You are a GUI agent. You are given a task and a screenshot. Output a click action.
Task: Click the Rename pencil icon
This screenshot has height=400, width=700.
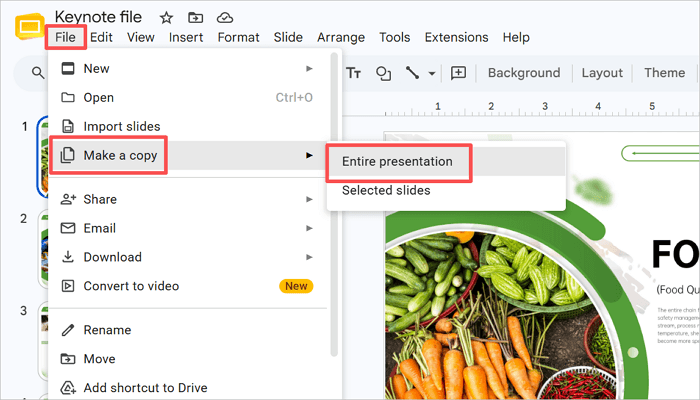pos(68,330)
